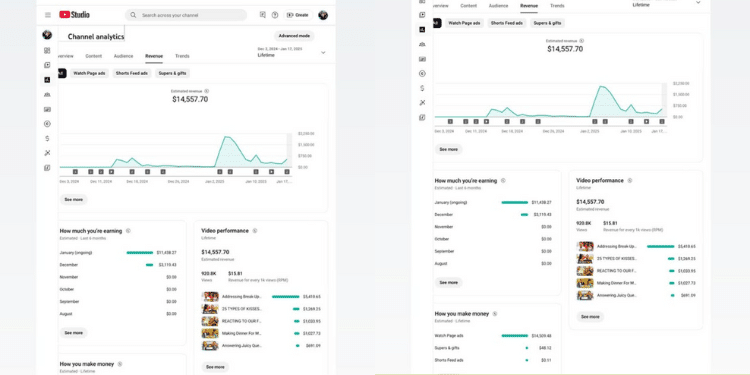Click the REACTING TO OUR F... video title, left window
The image size is (750, 375).
click(x=242, y=321)
